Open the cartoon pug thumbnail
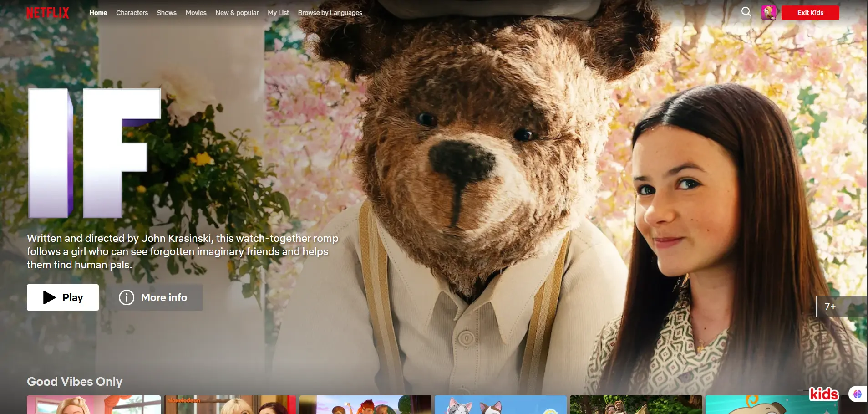Image resolution: width=868 pixels, height=414 pixels. tap(771, 405)
